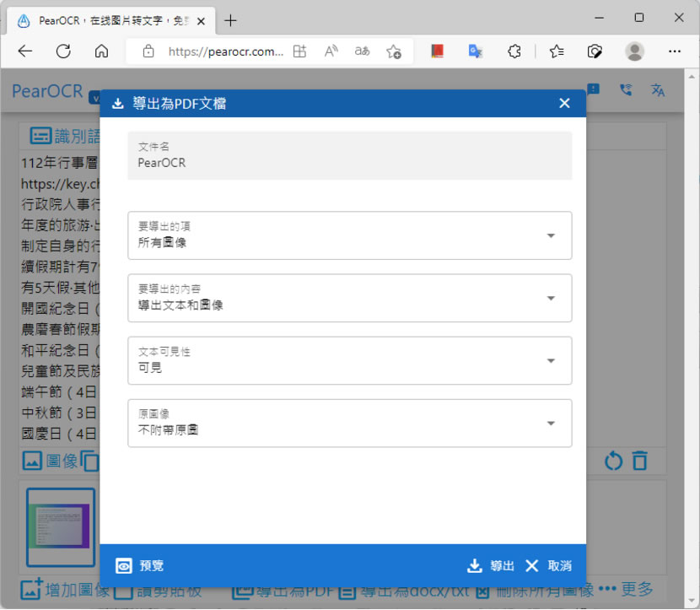Image resolution: width=700 pixels, height=610 pixels.
Task: Click the Read aloud icon
Action: (x=331, y=51)
